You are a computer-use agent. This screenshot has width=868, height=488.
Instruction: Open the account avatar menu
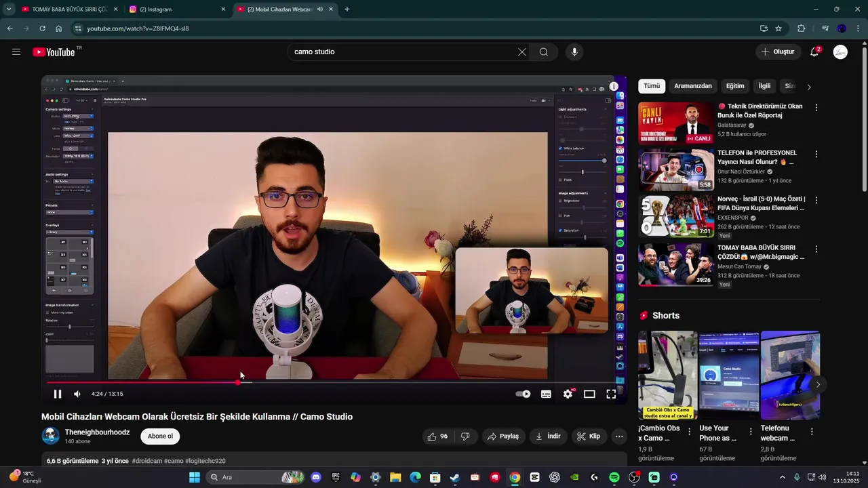840,52
